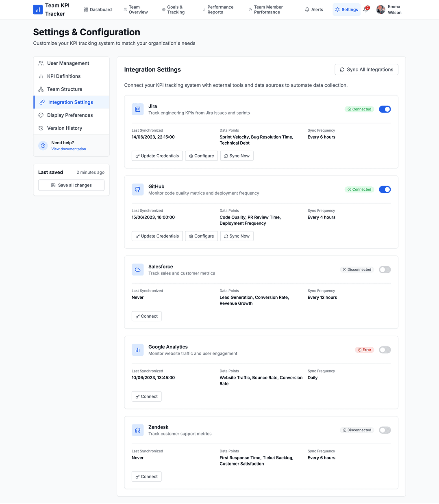The height and width of the screenshot is (504, 439).
Task: Open KPI Definitions in the sidebar
Action: (63, 76)
